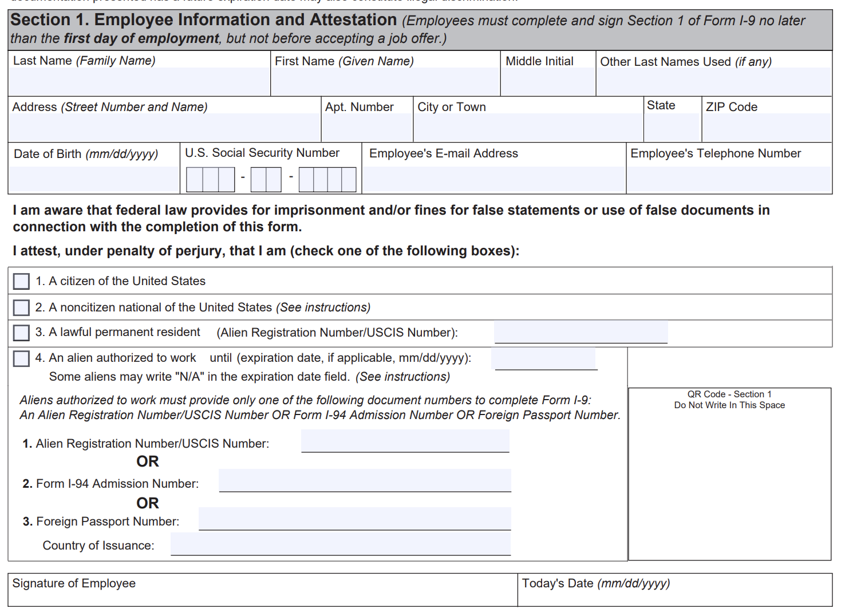845x616 pixels.
Task: Check the noncitizen national attestation box
Action: tap(21, 307)
